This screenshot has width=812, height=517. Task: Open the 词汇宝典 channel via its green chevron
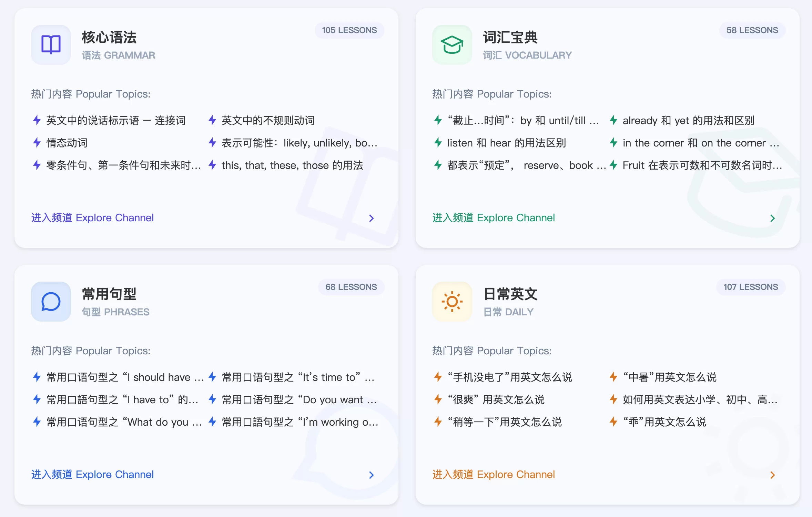coord(772,218)
